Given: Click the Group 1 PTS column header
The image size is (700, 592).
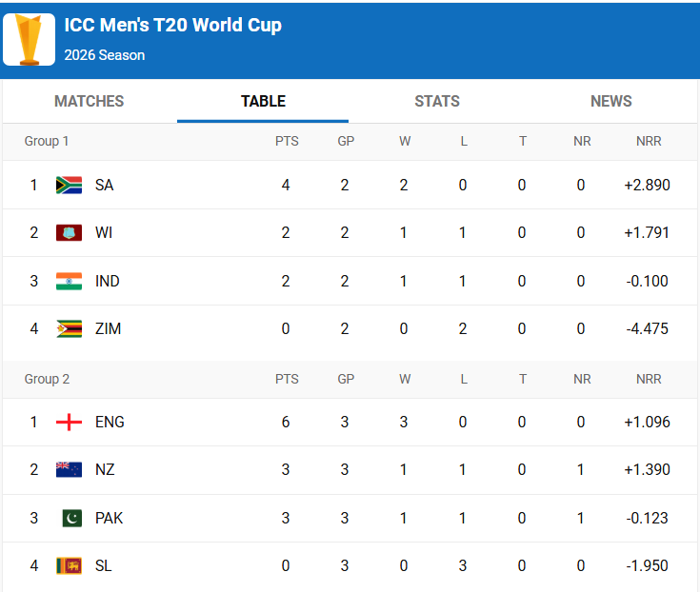Looking at the screenshot, I should click(287, 141).
